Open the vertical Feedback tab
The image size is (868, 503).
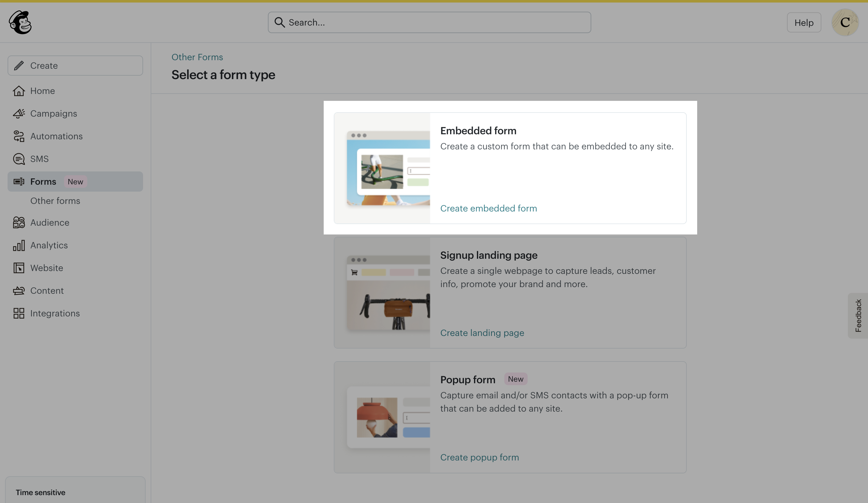[858, 315]
